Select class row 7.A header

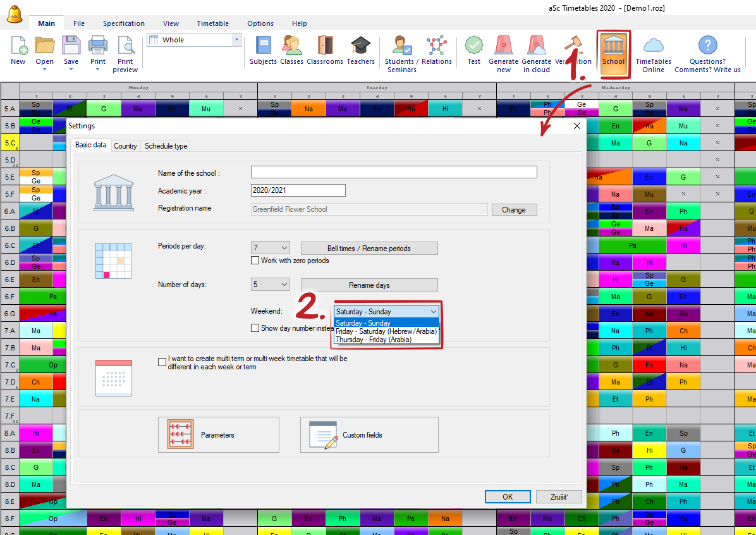point(10,331)
